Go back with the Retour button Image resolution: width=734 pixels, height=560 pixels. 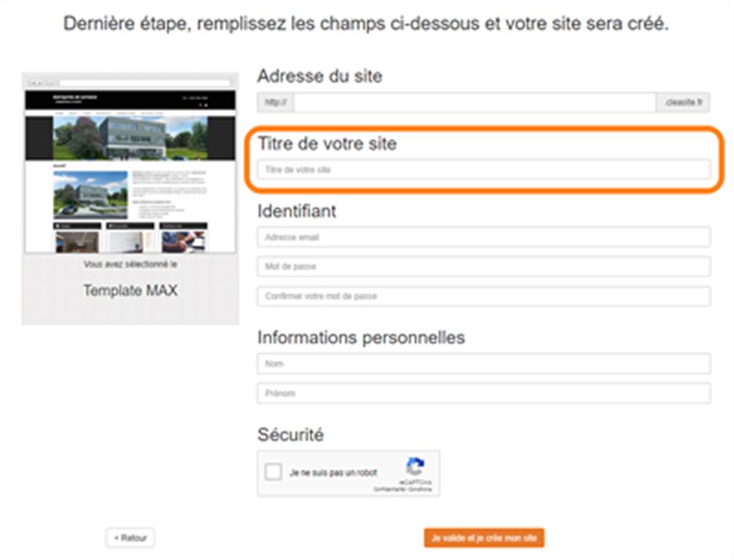tap(130, 537)
